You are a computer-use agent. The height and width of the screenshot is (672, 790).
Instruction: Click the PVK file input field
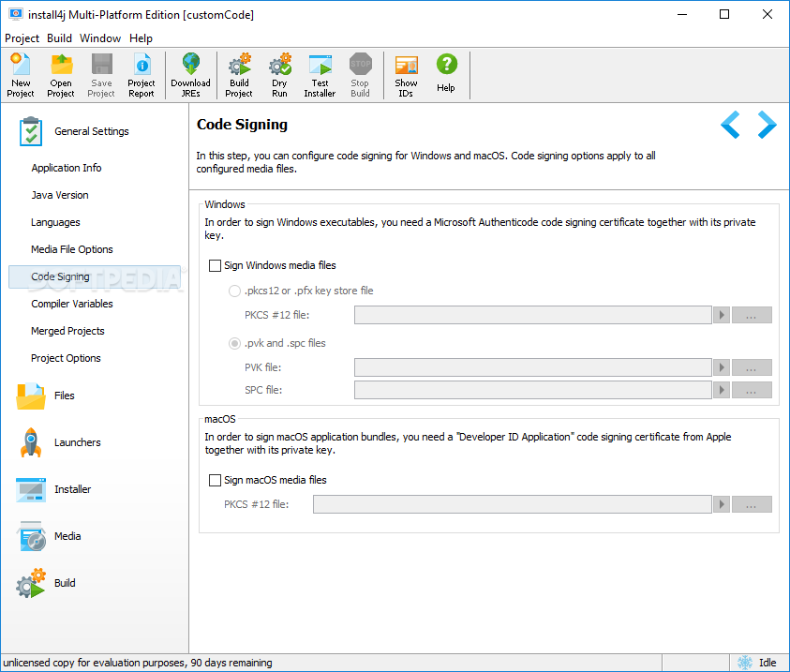click(533, 367)
